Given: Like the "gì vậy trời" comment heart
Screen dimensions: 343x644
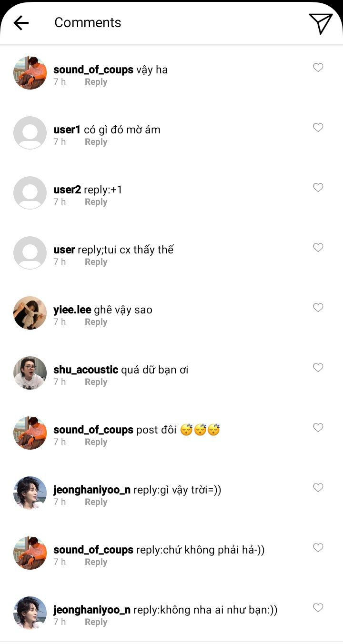Looking at the screenshot, I should 318,488.
